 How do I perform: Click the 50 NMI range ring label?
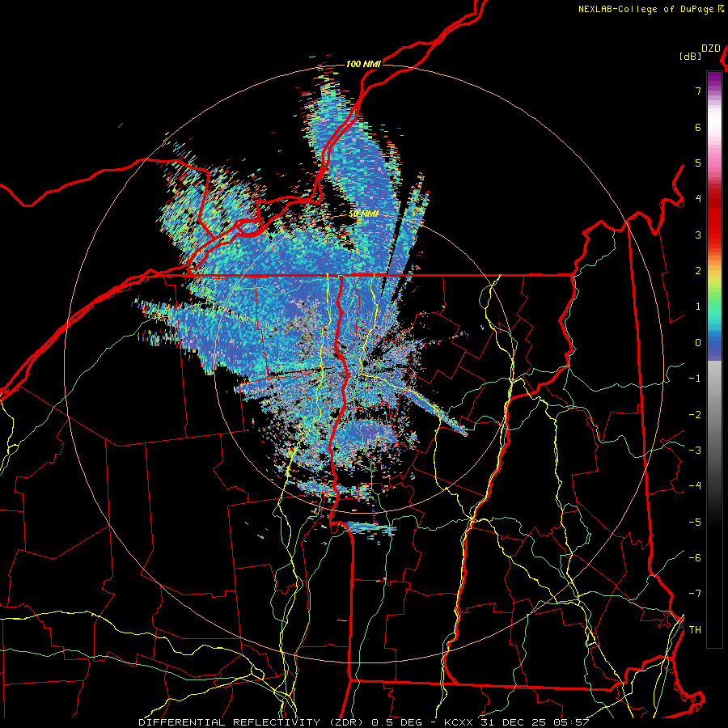363,214
